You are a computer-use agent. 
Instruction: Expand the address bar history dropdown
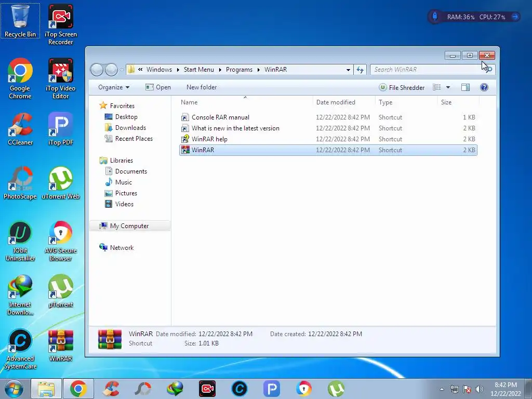(348, 70)
